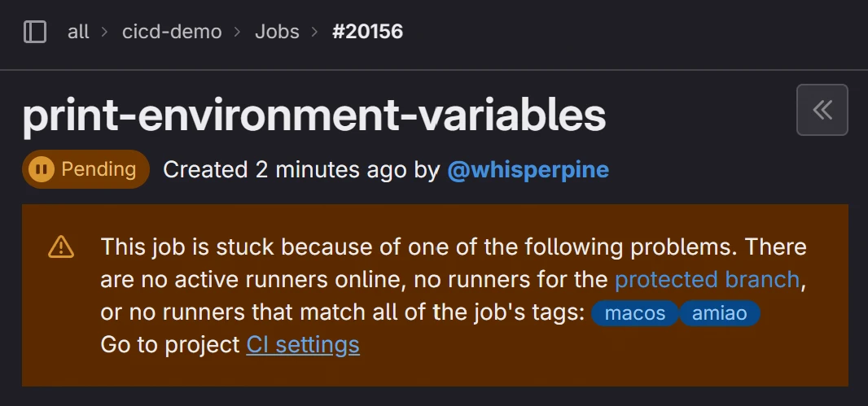Screen dimensions: 868x406
Task: Click the pause icon in Pending badge
Action: pyautogui.click(x=41, y=169)
